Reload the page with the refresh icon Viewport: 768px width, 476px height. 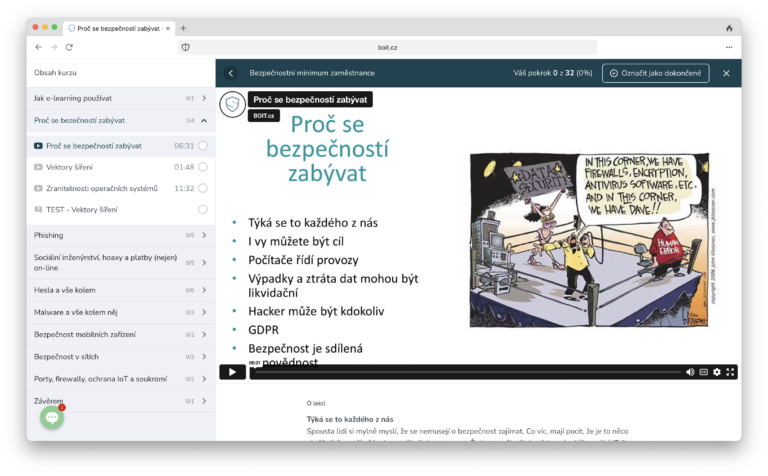pos(69,47)
